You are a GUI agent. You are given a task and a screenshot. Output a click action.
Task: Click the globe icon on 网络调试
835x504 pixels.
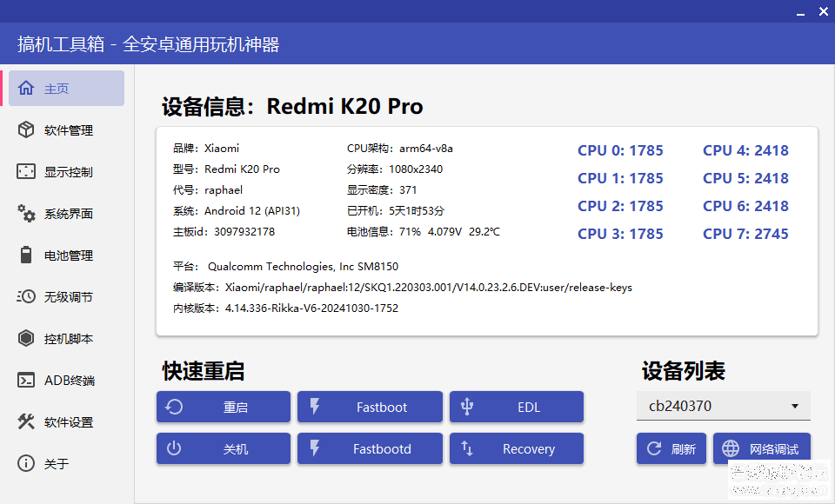point(731,448)
